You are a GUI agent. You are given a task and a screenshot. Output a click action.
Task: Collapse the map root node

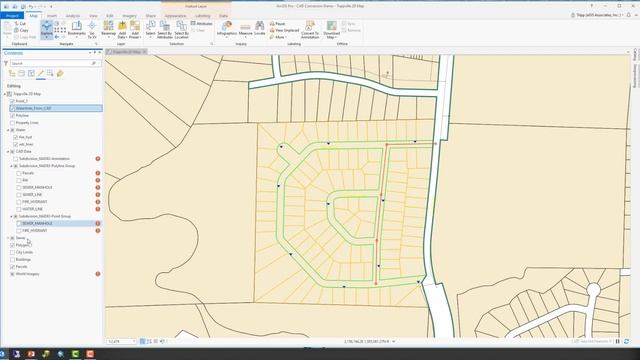[4, 94]
